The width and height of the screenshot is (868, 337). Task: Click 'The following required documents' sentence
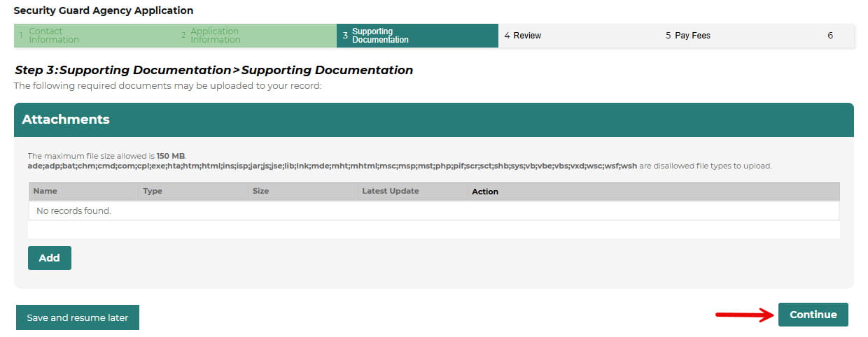click(x=167, y=86)
